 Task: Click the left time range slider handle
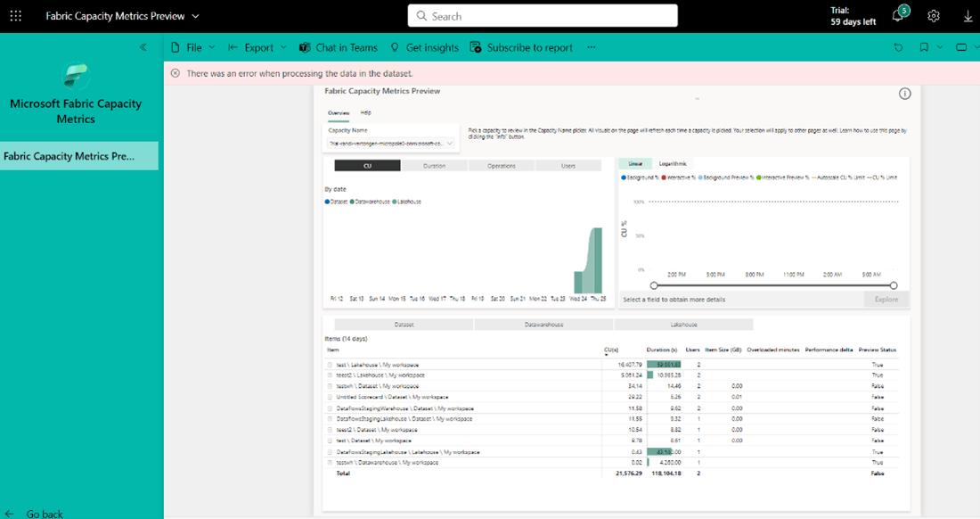point(654,285)
